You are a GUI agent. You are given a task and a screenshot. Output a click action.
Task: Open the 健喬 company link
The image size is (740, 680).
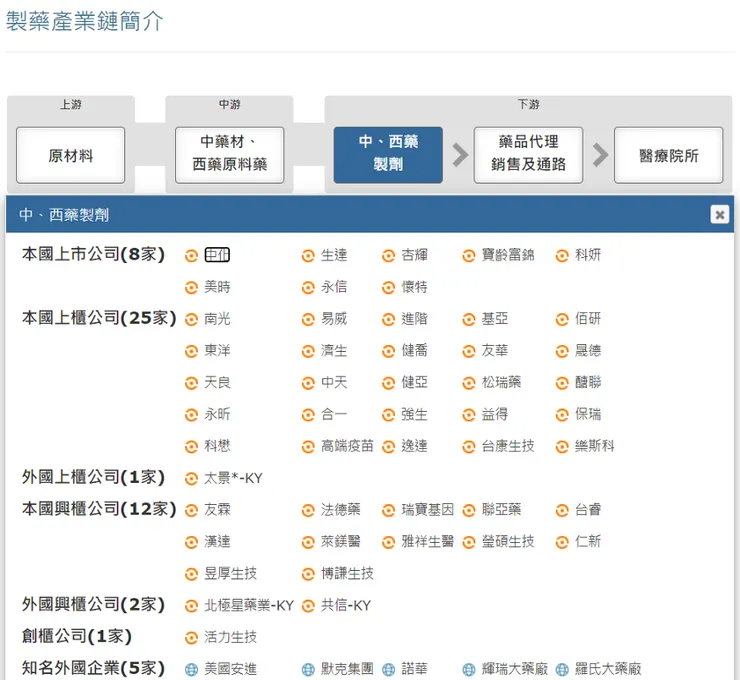click(414, 351)
